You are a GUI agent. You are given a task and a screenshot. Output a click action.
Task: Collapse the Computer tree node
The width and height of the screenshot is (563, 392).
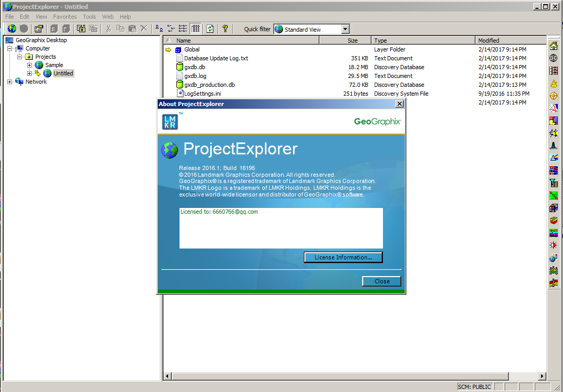(10, 48)
